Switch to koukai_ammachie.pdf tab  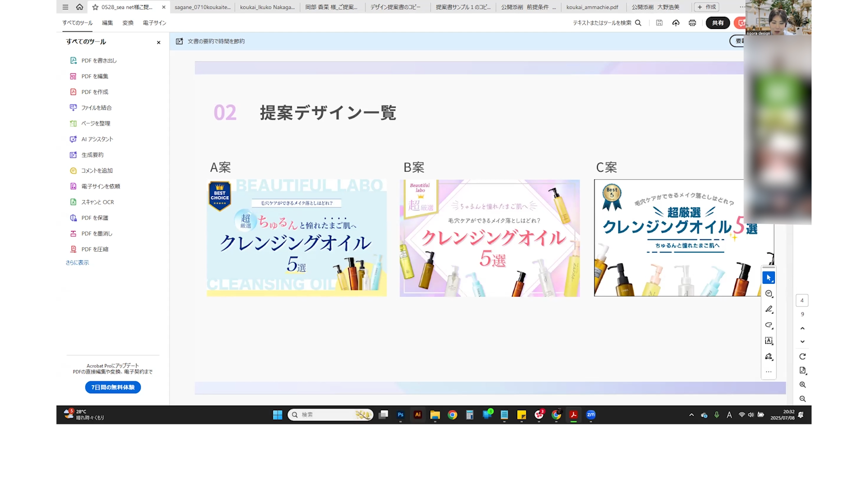592,7
